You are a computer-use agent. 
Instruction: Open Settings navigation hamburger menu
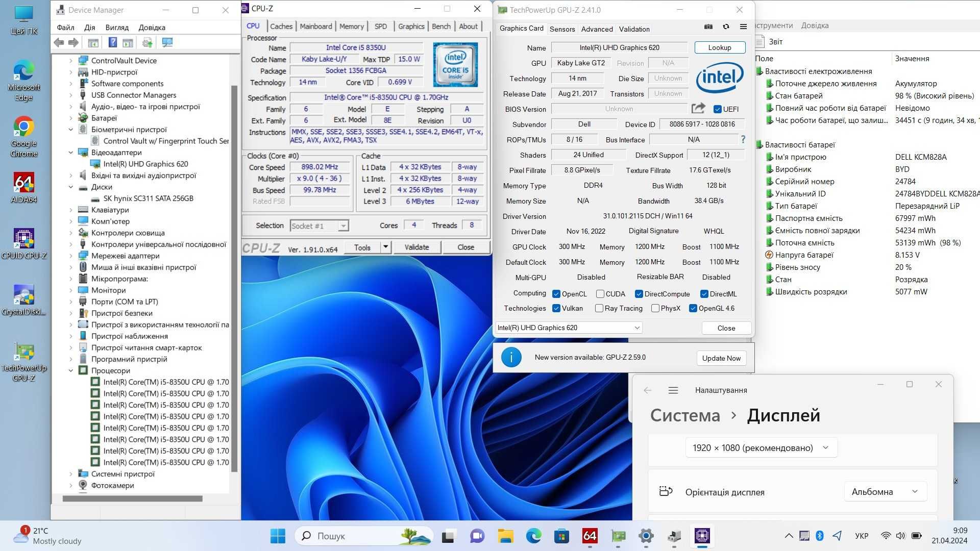pyautogui.click(x=673, y=390)
